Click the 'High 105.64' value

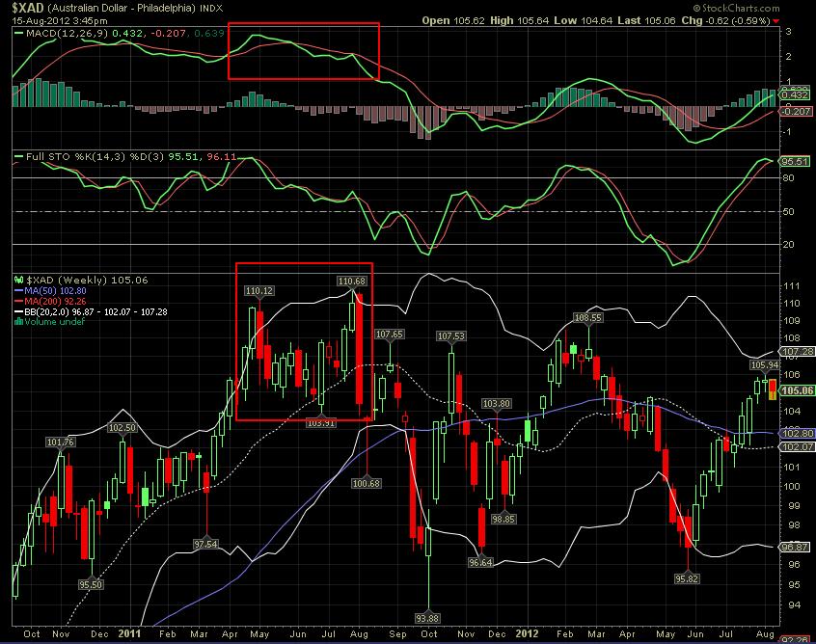519,21
